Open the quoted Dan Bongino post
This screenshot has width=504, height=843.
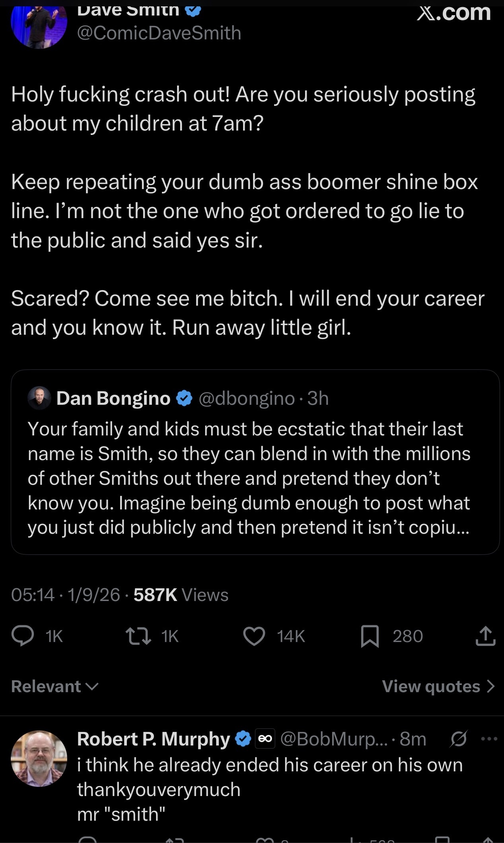pyautogui.click(x=255, y=478)
